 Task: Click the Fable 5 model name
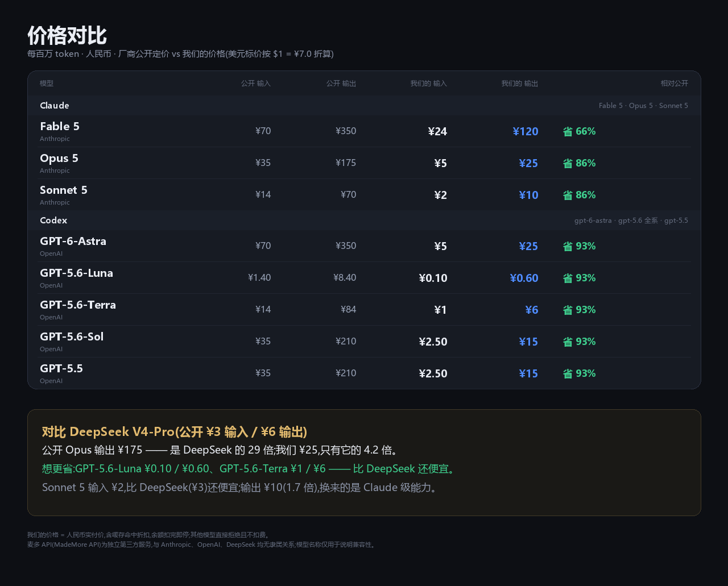click(60, 126)
